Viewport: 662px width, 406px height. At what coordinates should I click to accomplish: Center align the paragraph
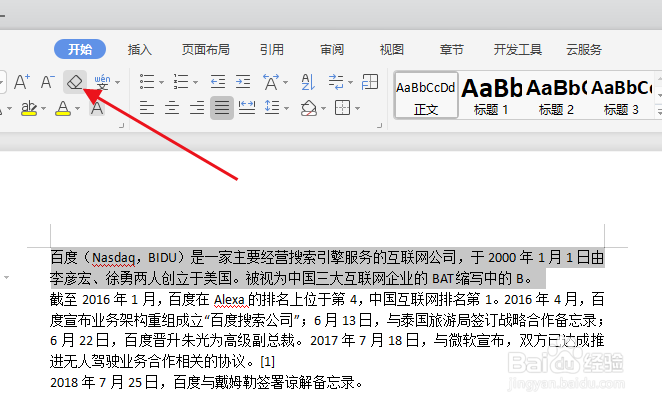coord(172,108)
